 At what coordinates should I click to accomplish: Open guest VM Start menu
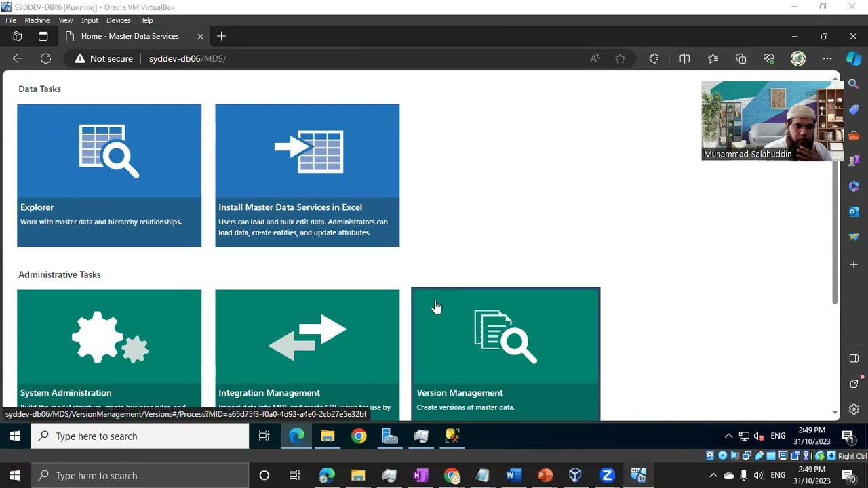click(x=15, y=436)
